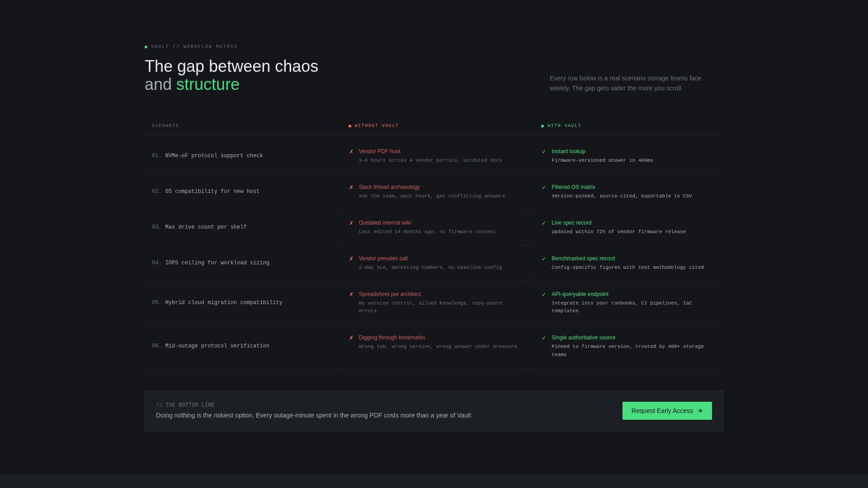Click the Live spec record link
This screenshot has width=868, height=488.
571,223
